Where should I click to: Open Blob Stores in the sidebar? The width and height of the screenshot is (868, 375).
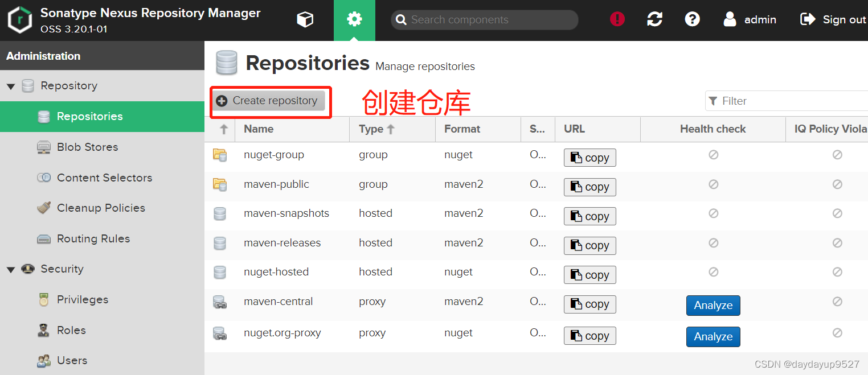(102, 147)
